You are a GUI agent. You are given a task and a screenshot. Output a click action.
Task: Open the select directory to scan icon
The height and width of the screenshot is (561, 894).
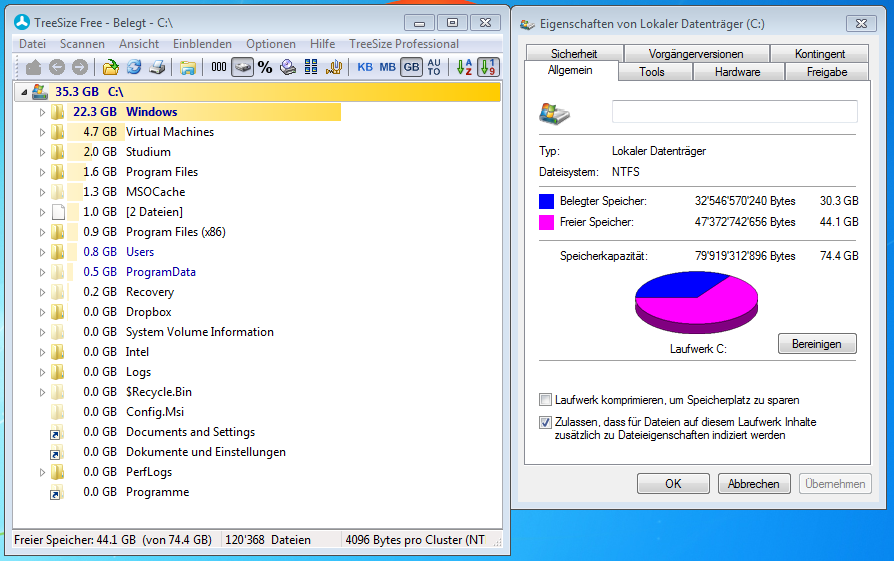111,67
